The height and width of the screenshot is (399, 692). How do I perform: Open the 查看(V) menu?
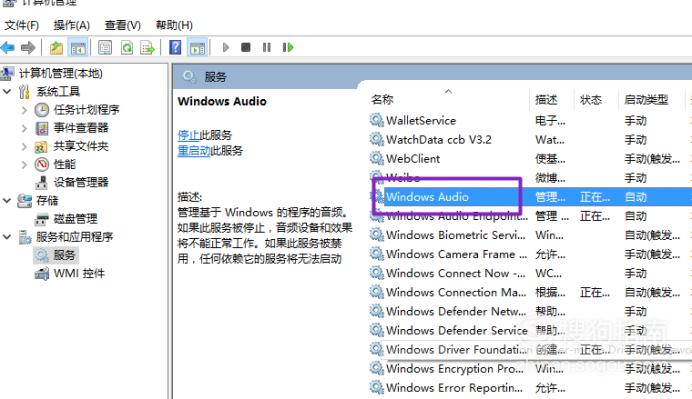[123, 25]
